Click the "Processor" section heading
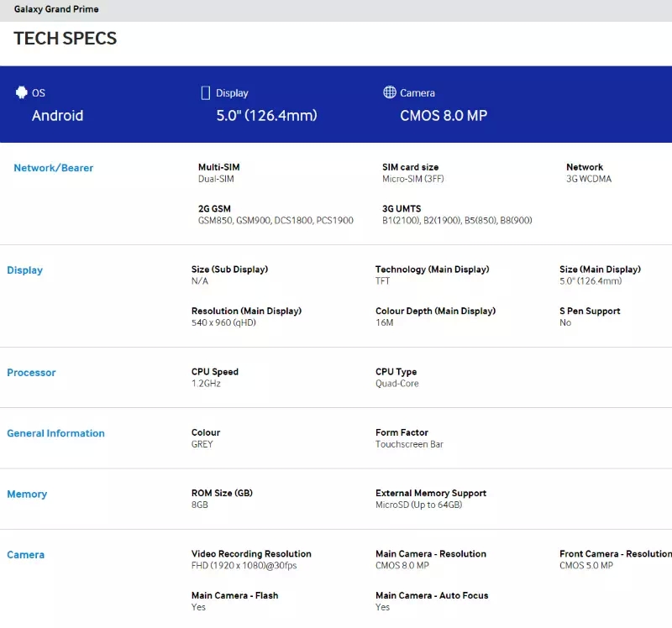The image size is (672, 628). click(31, 373)
